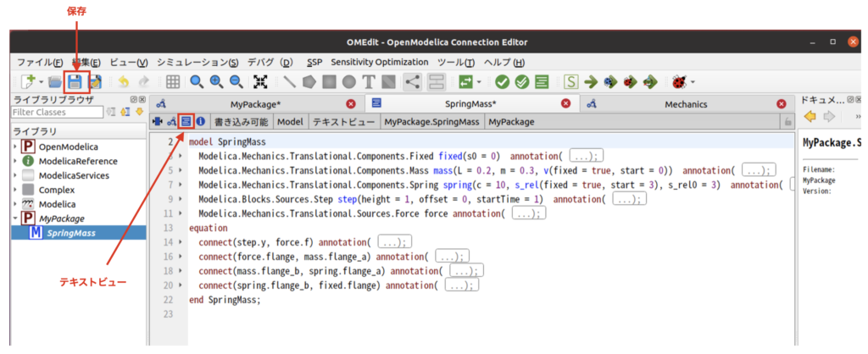Open the デバグ menu
This screenshot has height=354, width=868.
pos(270,62)
